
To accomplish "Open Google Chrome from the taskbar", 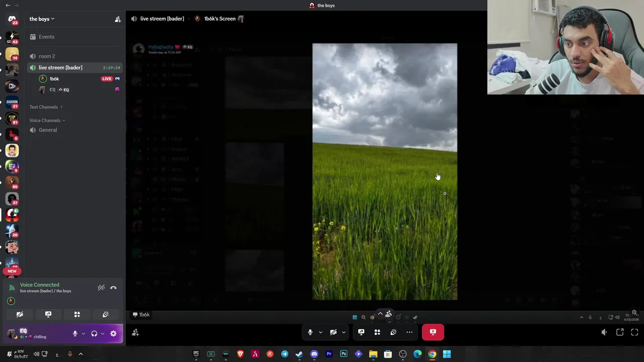I will [432, 354].
